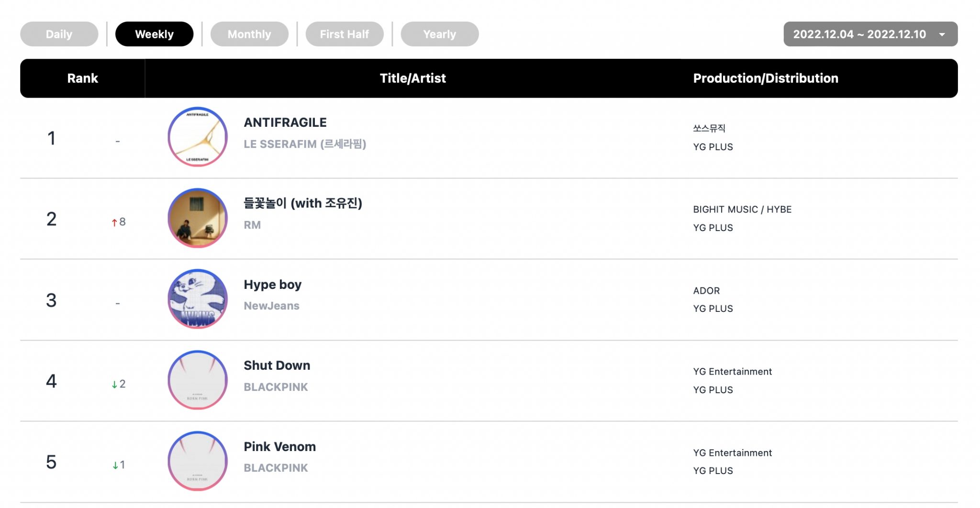Screen dimensions: 980x508
Task: Open the ANTIFRAGILE album artwork
Action: [x=197, y=137]
